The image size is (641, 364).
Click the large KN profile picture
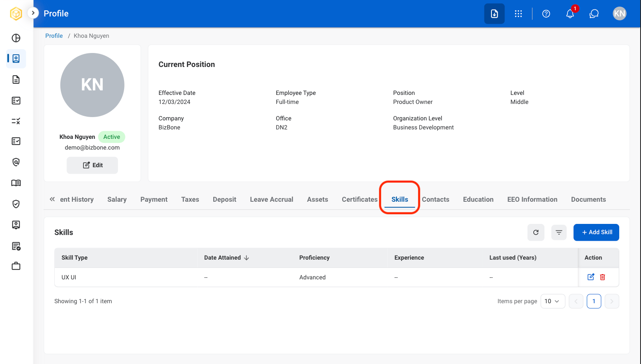click(92, 85)
